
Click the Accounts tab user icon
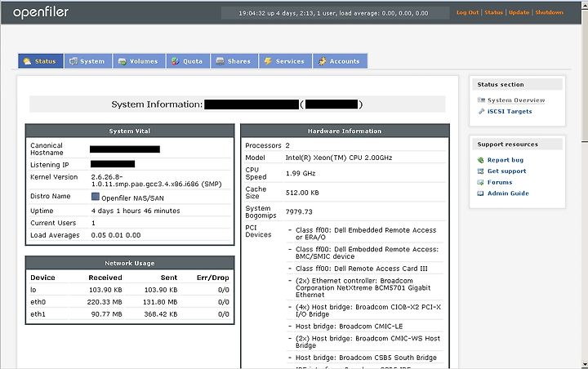pyautogui.click(x=322, y=61)
